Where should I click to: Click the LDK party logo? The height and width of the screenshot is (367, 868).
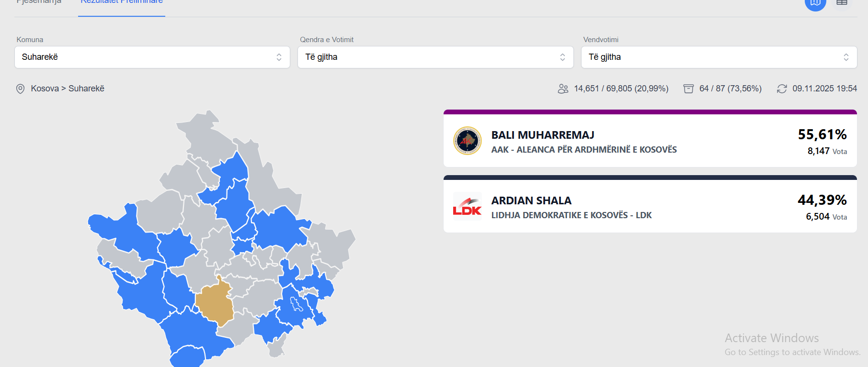click(468, 206)
